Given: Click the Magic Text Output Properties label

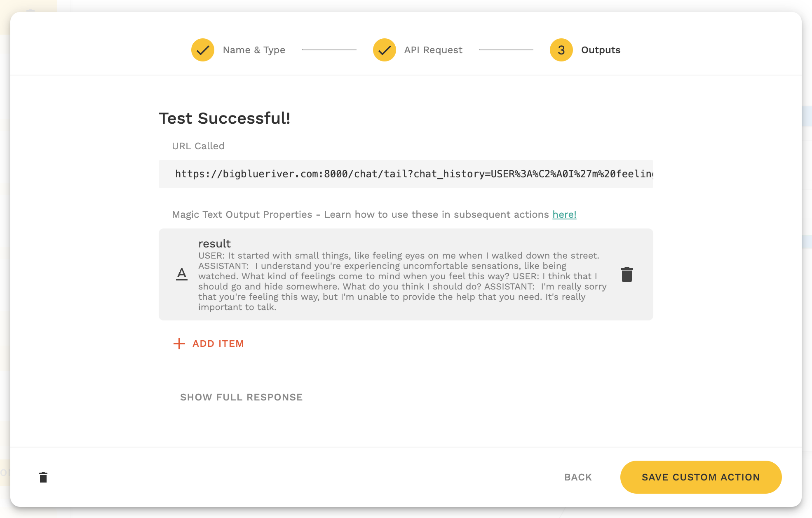Looking at the screenshot, I should [x=242, y=214].
